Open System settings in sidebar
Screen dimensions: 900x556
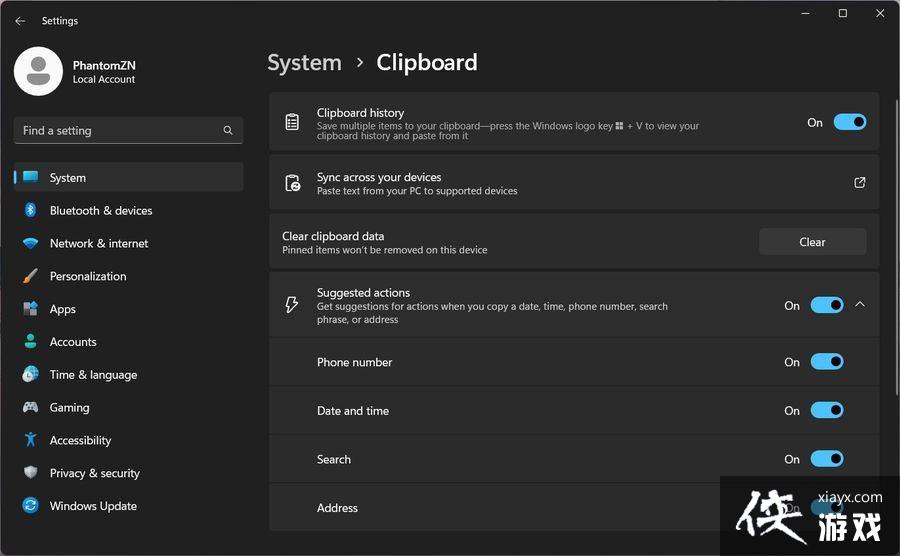click(129, 177)
